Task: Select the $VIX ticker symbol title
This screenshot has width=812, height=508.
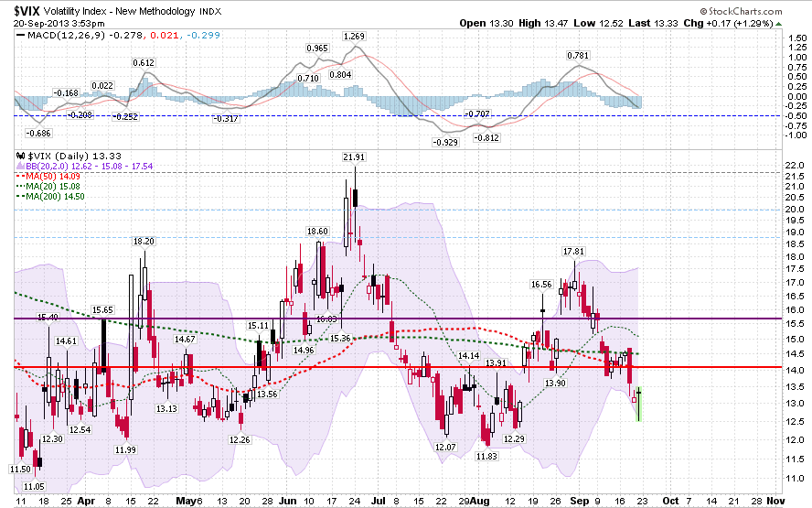Action: [x=27, y=11]
